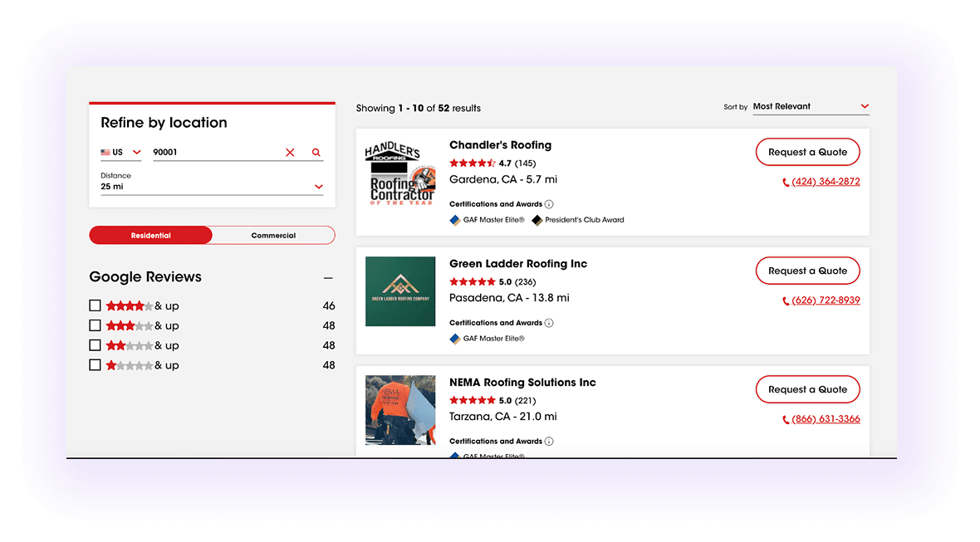Open info icon next to Green Ladder Certifications and Awards

pos(549,323)
